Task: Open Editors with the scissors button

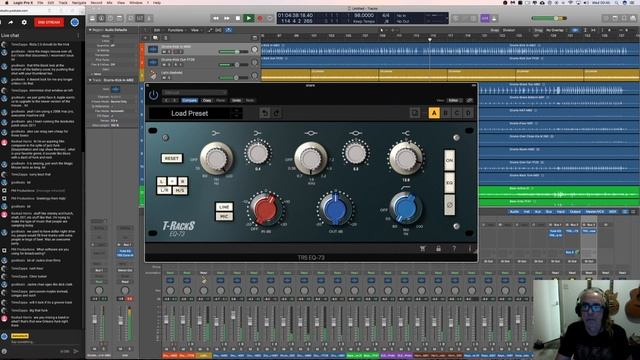Action: (149, 18)
